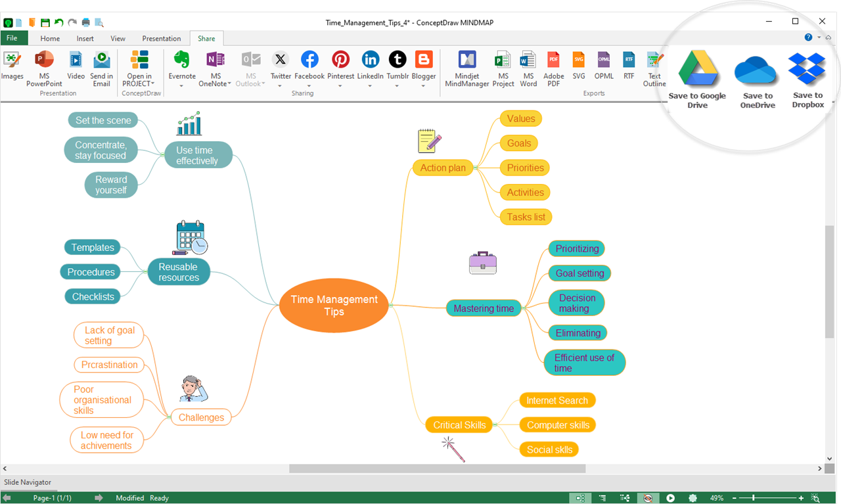
Task: Click the MS OneNote icon
Action: tap(216, 60)
